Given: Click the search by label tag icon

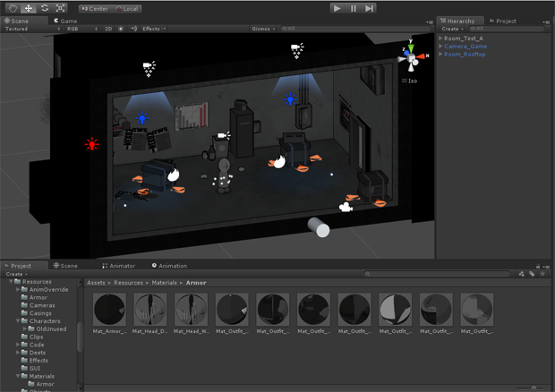Looking at the screenshot, I should point(532,274).
